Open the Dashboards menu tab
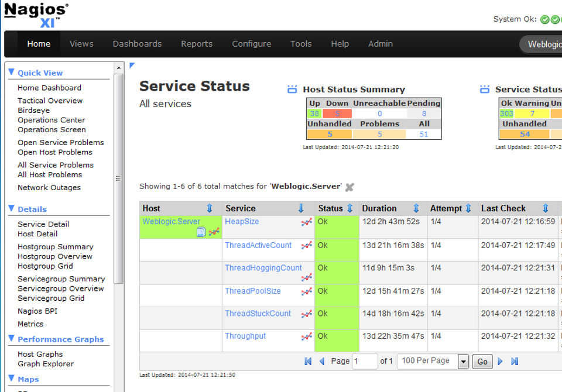The width and height of the screenshot is (562, 392). point(137,44)
